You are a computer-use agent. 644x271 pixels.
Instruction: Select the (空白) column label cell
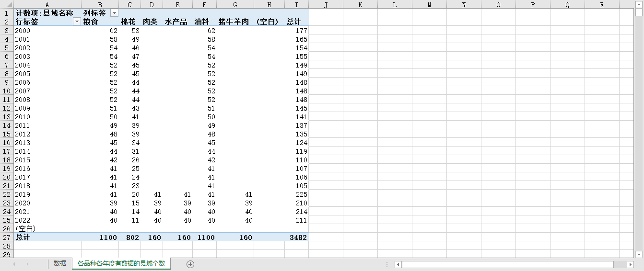point(269,22)
